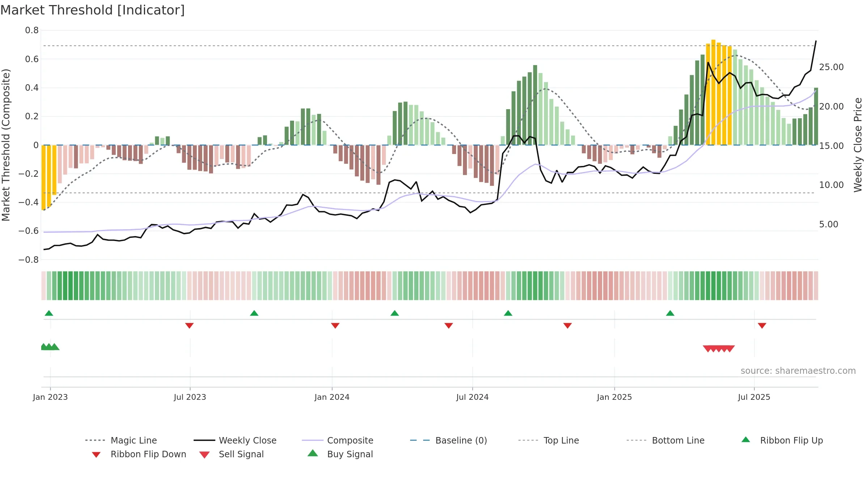This screenshot has height=488, width=868.
Task: Click the first green ribbon flip up marker near Jan 2023
Action: tap(49, 313)
